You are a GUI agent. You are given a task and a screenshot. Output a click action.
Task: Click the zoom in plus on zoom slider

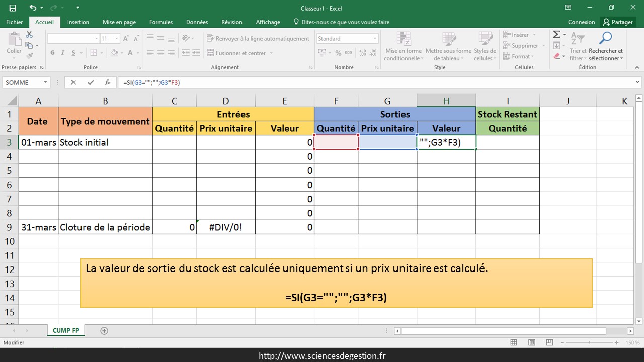tap(617, 343)
